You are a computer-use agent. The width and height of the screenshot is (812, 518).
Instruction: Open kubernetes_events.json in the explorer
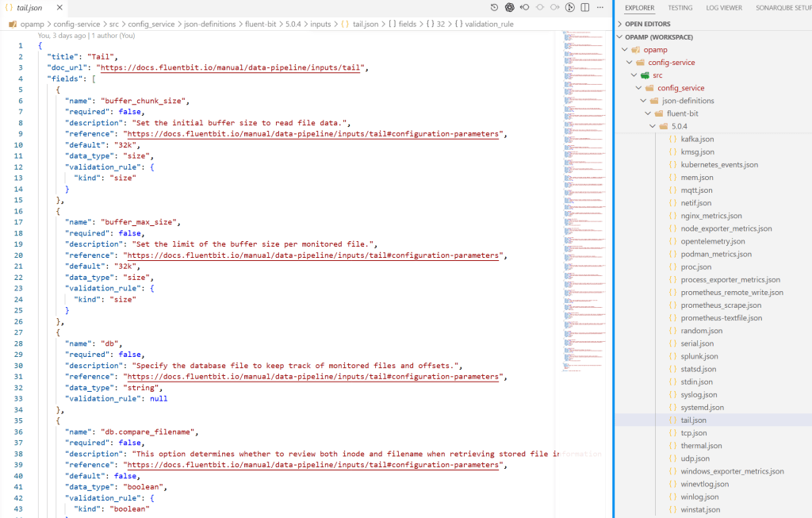click(x=719, y=165)
